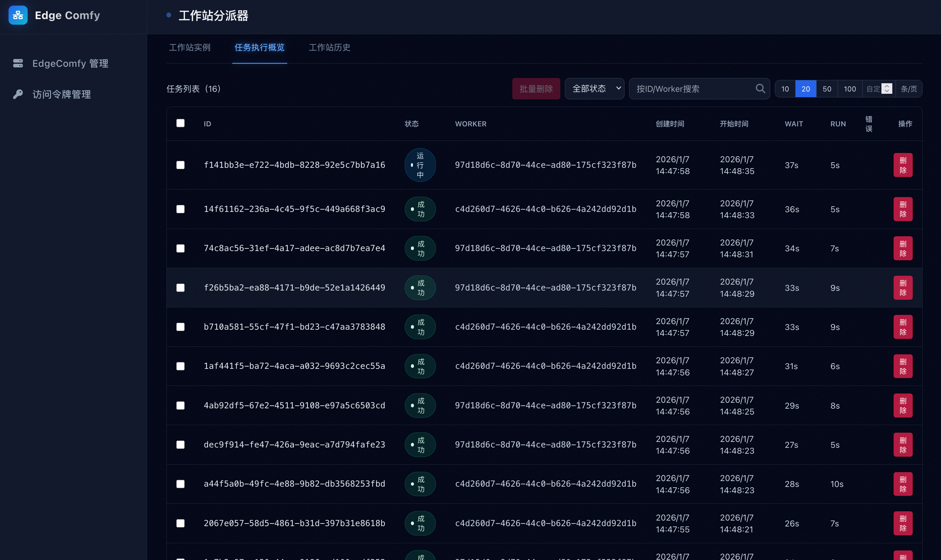
Task: Click the search magnifier icon
Action: 760,89
